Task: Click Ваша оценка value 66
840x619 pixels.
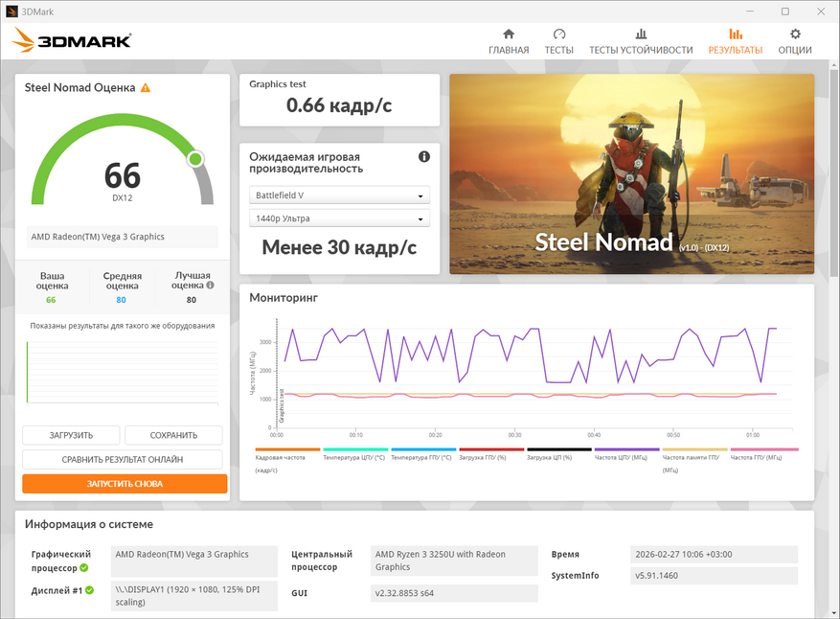Action: [51, 300]
